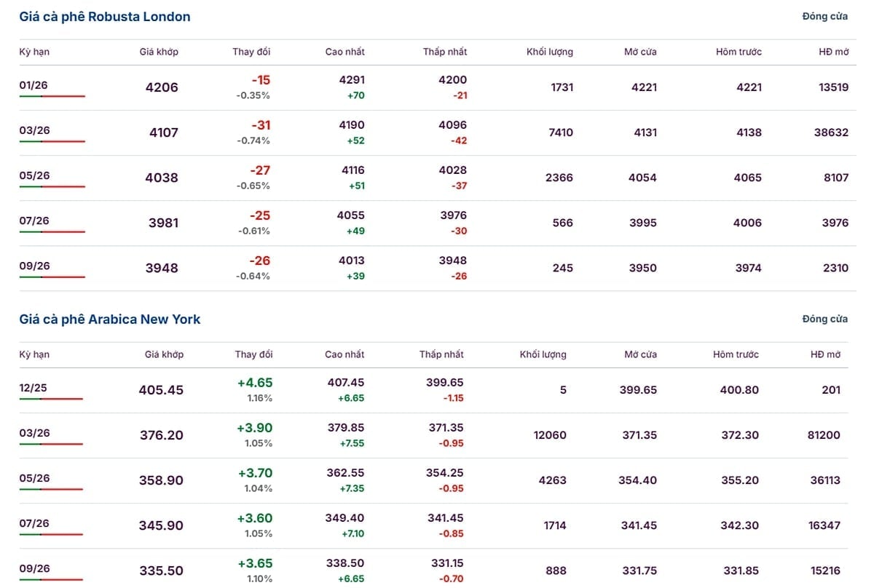874x588 pixels.
Task: Click "Khối lượng" header in Robusta table
Action: (550, 52)
